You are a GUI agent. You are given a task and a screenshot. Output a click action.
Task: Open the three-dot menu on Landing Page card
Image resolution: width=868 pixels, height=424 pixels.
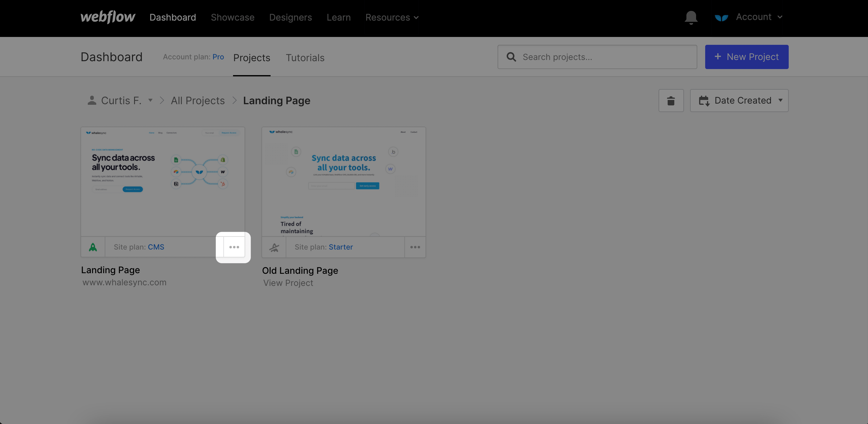click(234, 247)
